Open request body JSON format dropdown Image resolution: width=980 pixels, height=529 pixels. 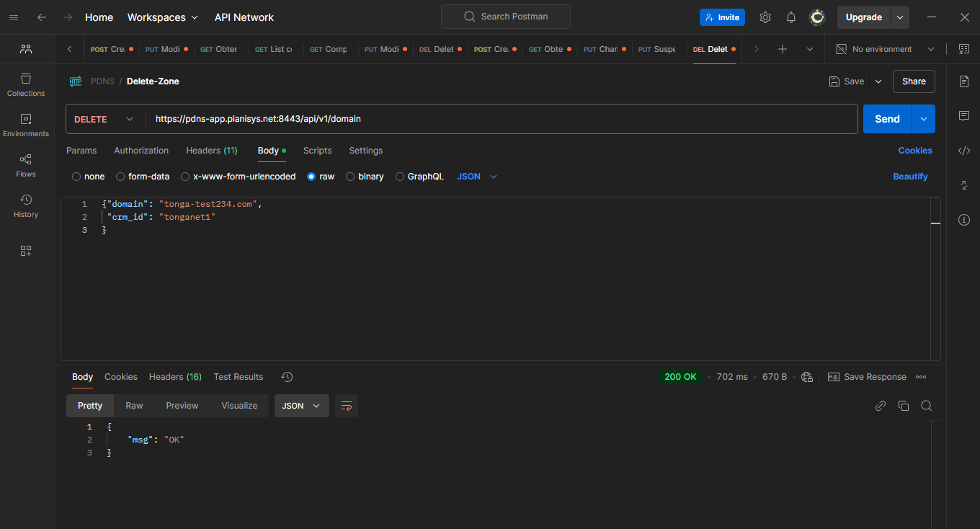[477, 177]
